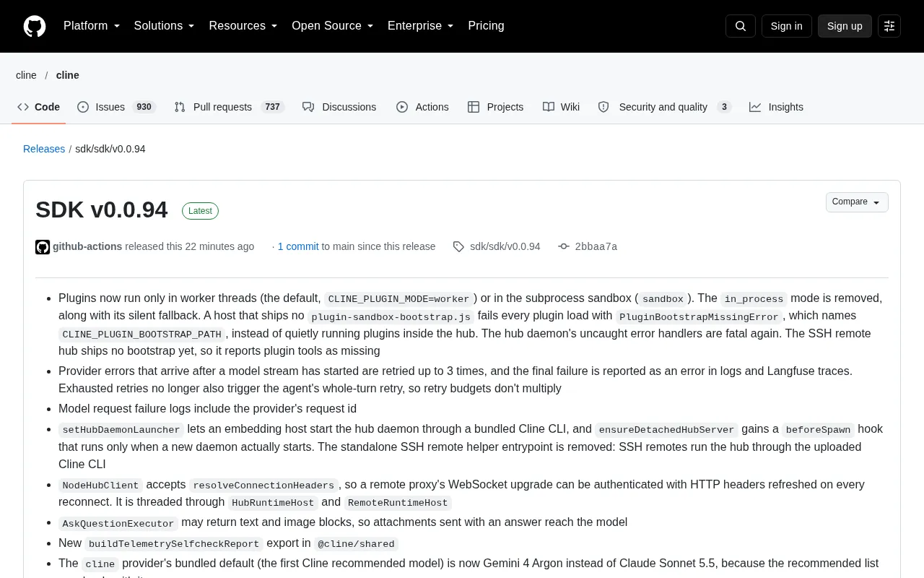Click the @cline/shared code snippet
Viewport: 924px width, 578px height.
(x=356, y=544)
